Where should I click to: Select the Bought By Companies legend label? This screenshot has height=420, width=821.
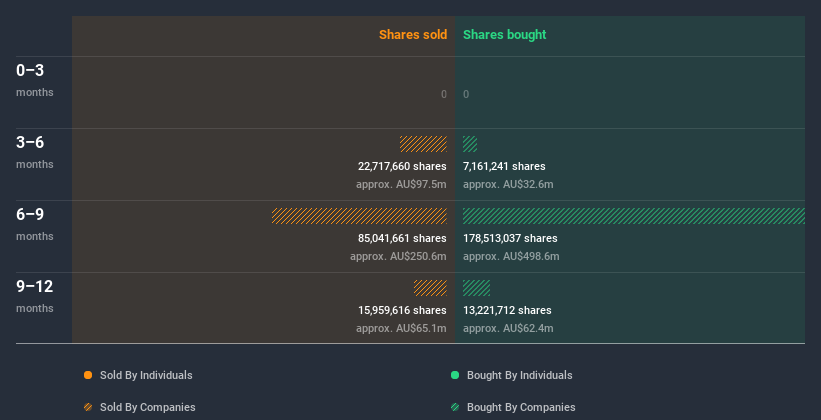[x=521, y=407]
